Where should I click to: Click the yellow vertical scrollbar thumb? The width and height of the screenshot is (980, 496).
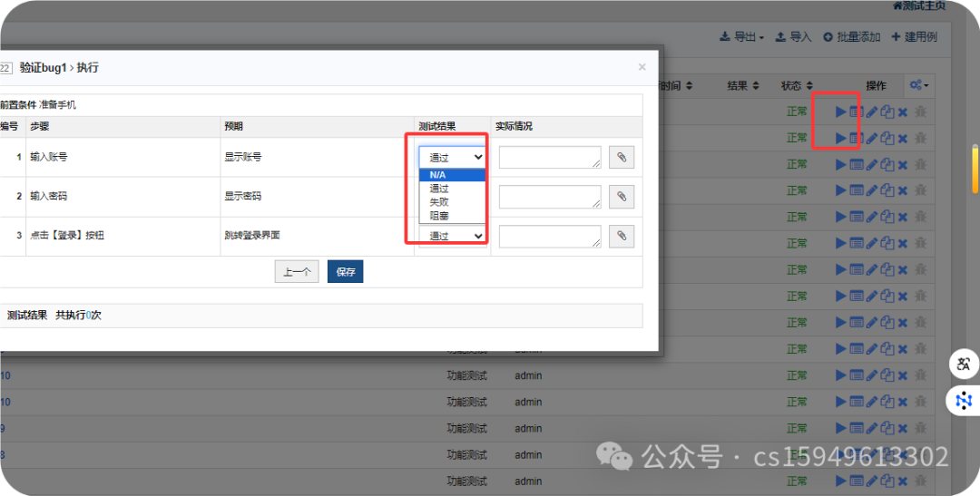click(x=975, y=169)
